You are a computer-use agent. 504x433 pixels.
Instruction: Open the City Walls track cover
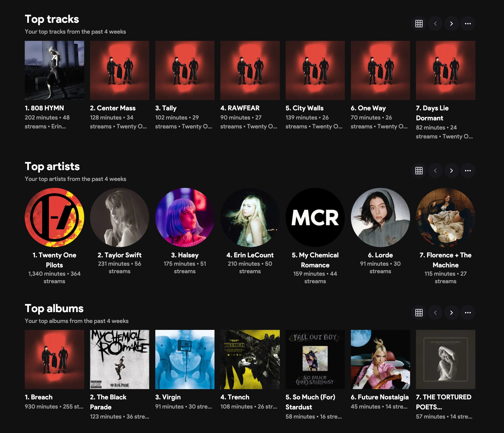pyautogui.click(x=315, y=70)
